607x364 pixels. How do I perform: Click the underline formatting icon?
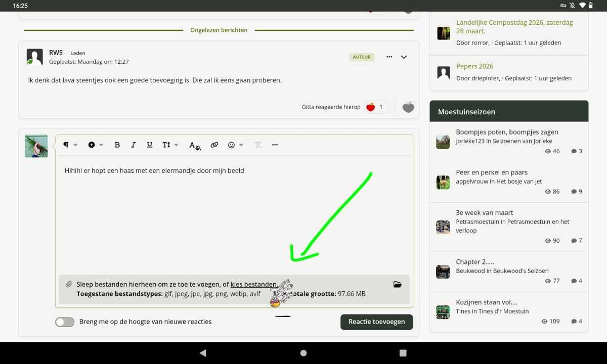[150, 145]
